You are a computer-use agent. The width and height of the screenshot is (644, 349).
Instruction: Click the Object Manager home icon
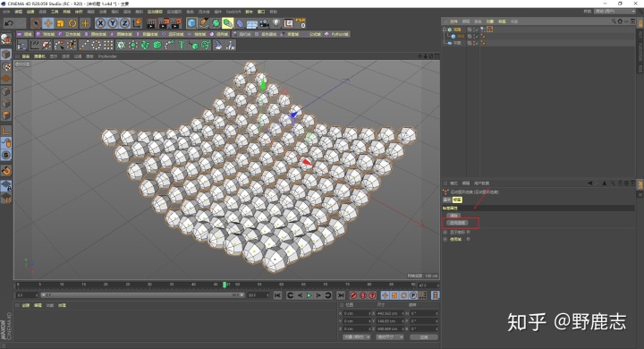(620, 21)
